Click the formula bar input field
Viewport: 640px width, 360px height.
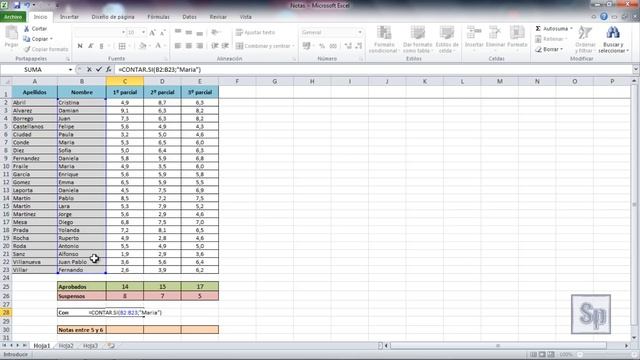point(373,70)
